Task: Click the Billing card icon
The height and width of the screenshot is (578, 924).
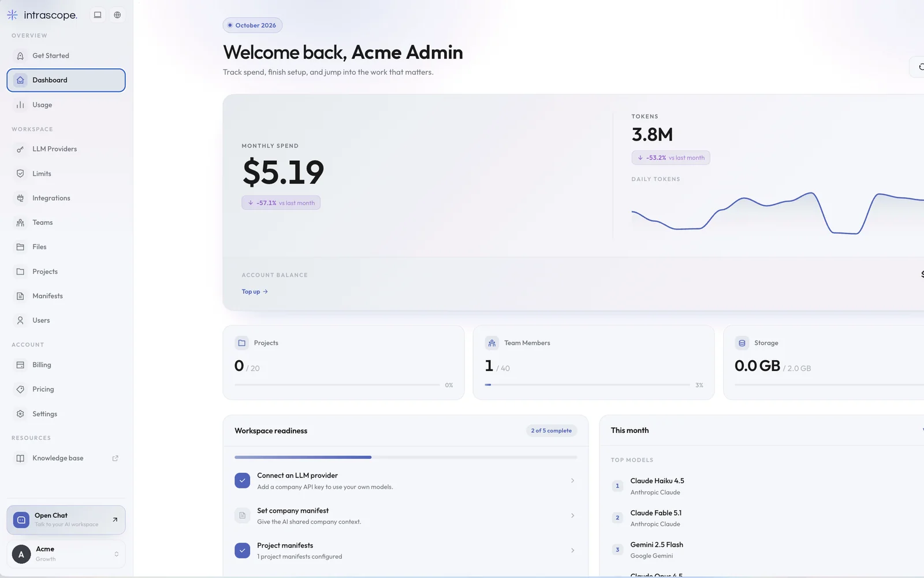Action: (x=20, y=365)
